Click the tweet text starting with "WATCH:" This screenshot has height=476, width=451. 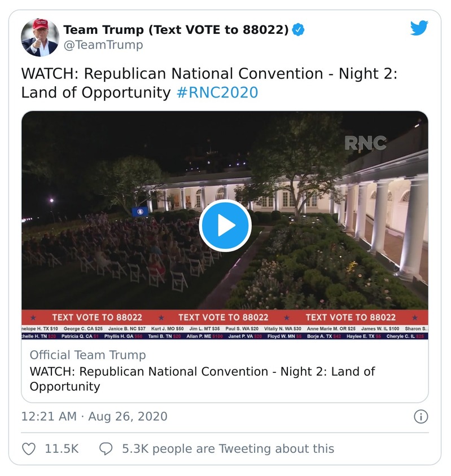(x=209, y=75)
